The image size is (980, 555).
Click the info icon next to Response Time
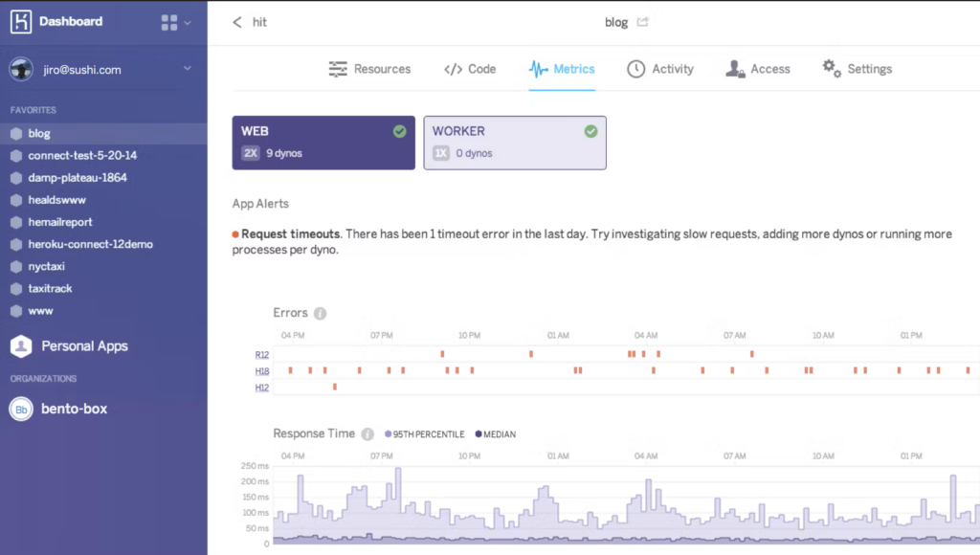tap(368, 433)
